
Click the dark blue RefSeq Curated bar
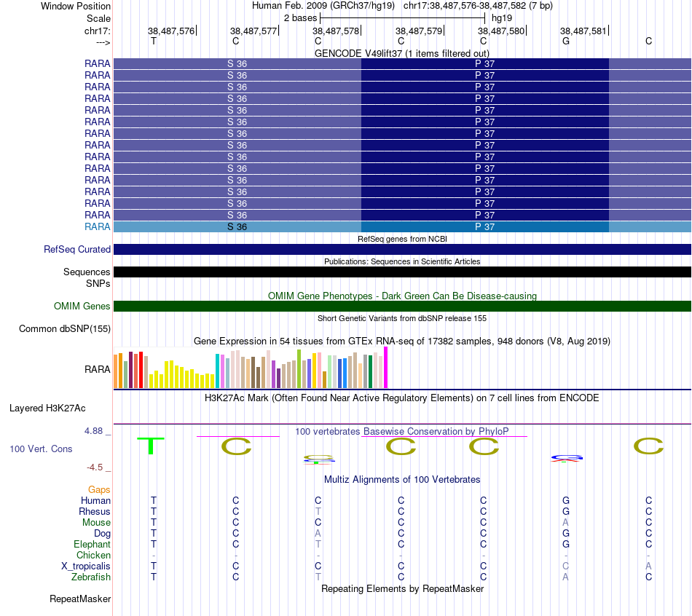pyautogui.click(x=402, y=249)
